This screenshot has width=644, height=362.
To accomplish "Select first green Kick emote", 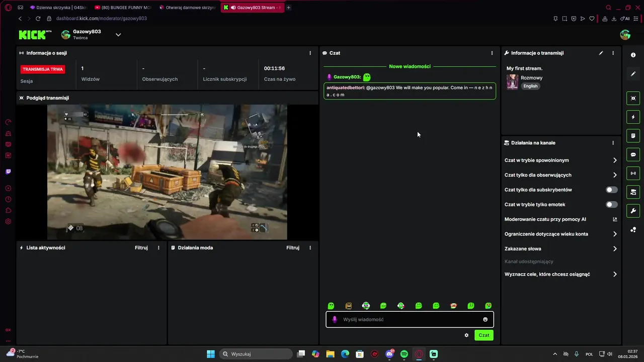I will click(x=331, y=306).
